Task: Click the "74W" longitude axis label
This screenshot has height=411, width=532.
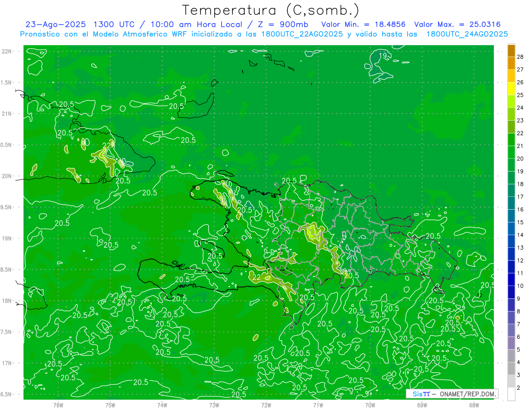Action: [162, 405]
